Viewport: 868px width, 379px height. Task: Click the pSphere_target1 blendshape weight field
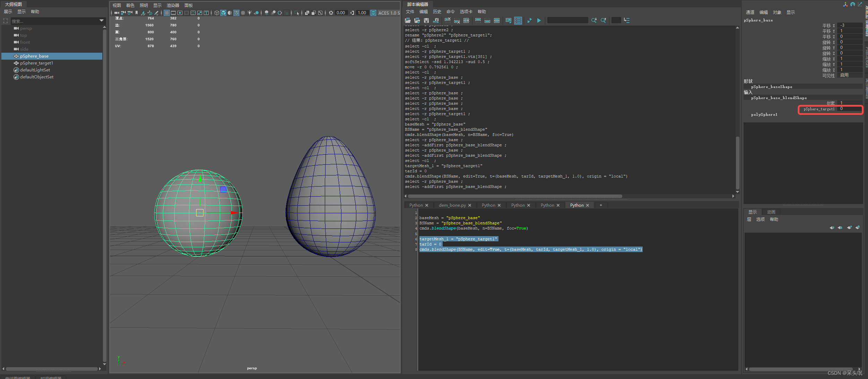click(849, 109)
